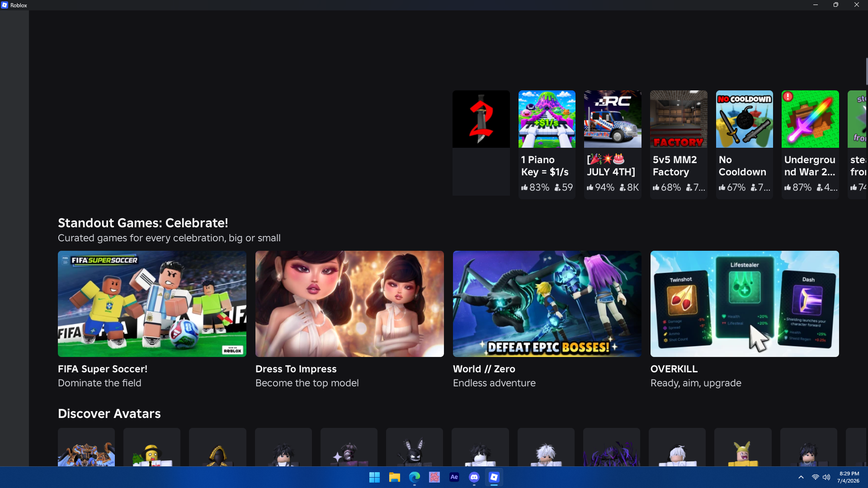Show hidden icons in the system tray
This screenshot has width=868, height=488.
pos(801,477)
